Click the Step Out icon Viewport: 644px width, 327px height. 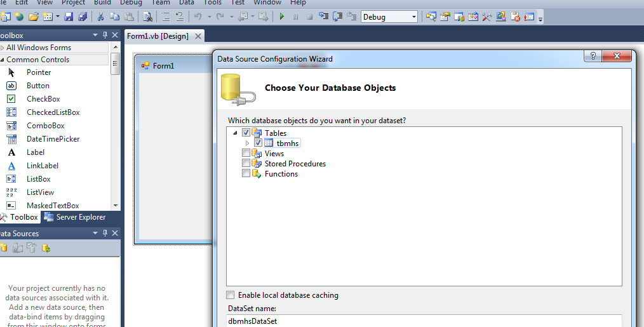tap(352, 17)
